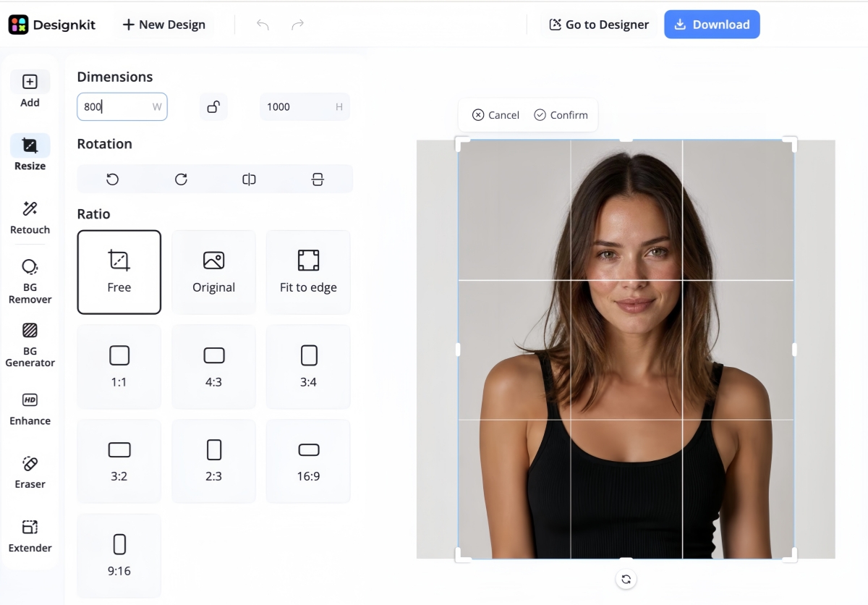Rotate image counterclockwise

(112, 179)
